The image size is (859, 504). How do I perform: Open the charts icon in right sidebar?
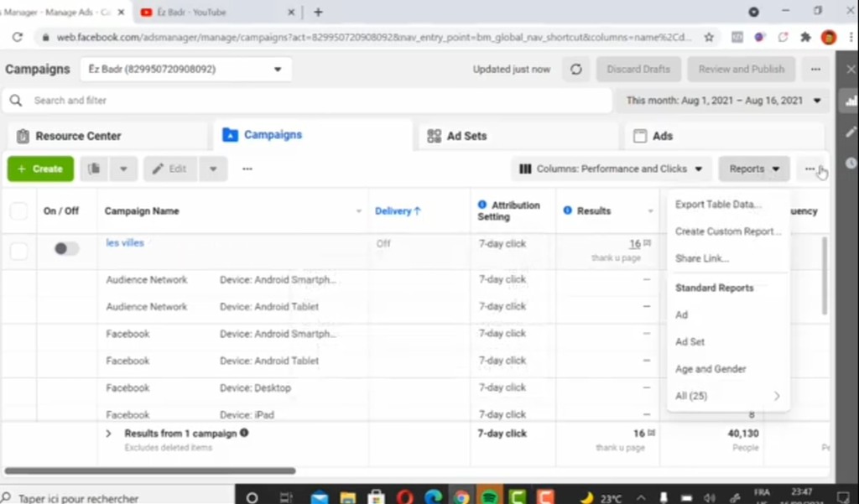[x=851, y=101]
